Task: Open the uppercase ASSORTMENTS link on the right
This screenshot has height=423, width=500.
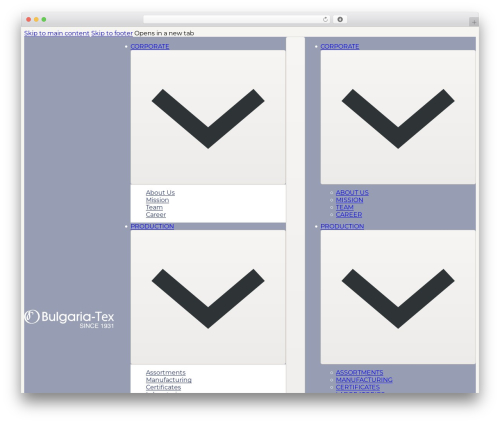Action: point(360,373)
